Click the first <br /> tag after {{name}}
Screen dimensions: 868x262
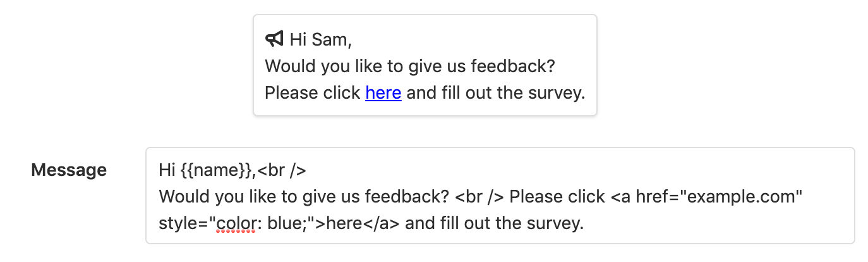[282, 170]
